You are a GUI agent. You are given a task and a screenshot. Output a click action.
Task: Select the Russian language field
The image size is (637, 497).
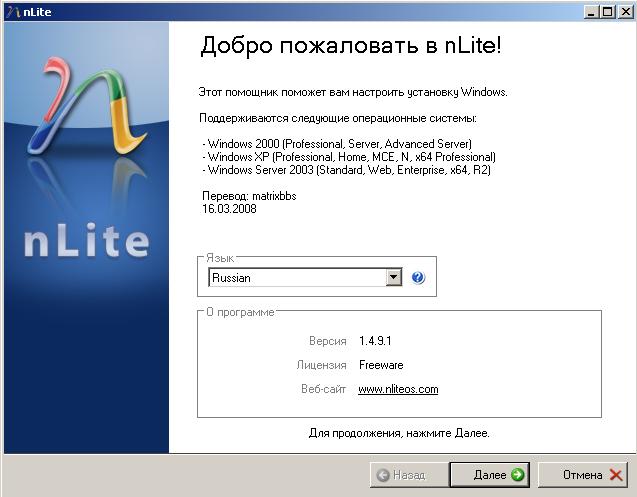tap(305, 278)
